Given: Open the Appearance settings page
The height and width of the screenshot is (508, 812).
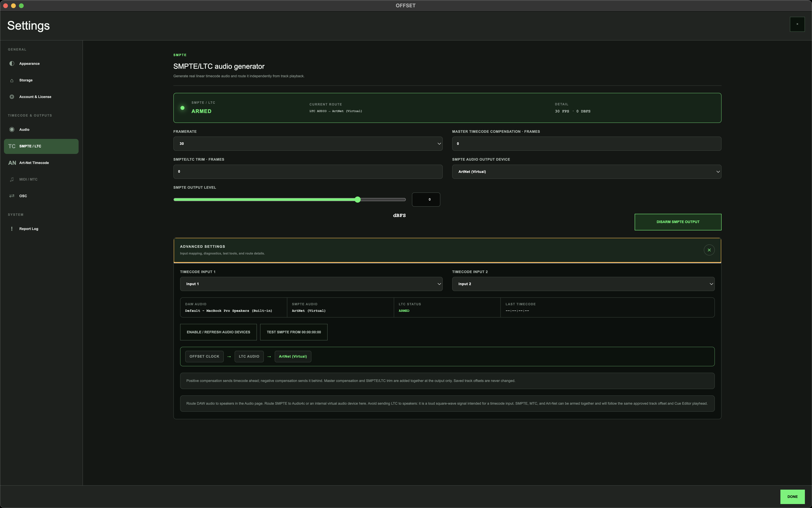Looking at the screenshot, I should click(41, 63).
